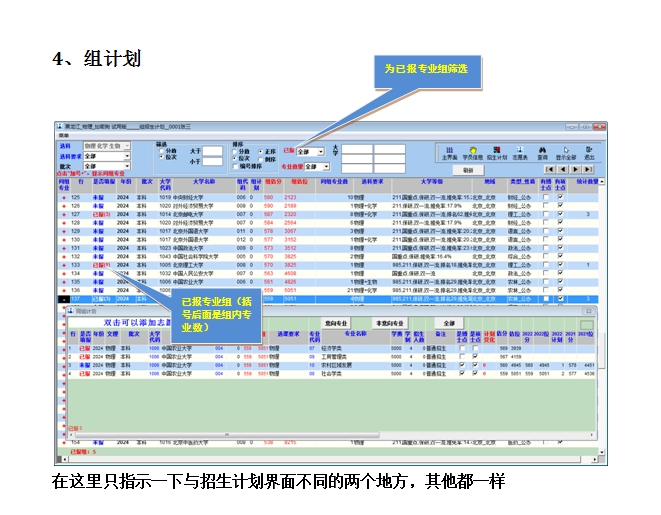Viewport: 661px width, 515px height.
Task: Click the 刷新 refresh button
Action: (468, 170)
